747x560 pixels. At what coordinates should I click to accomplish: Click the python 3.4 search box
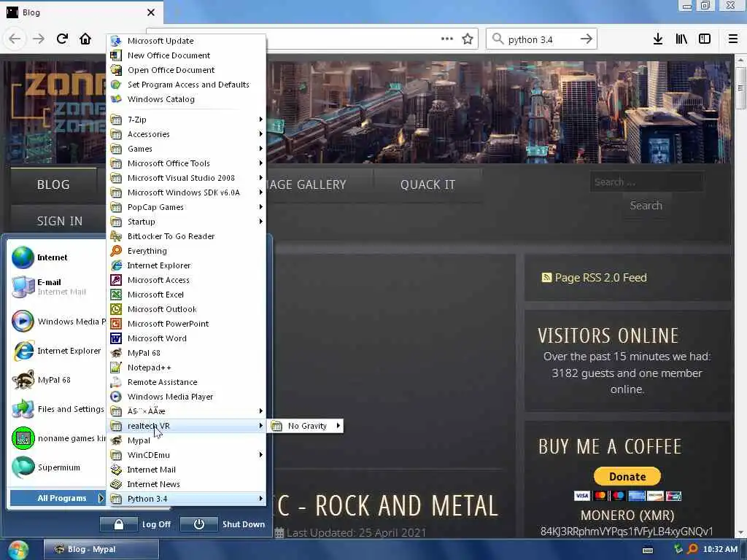click(541, 39)
